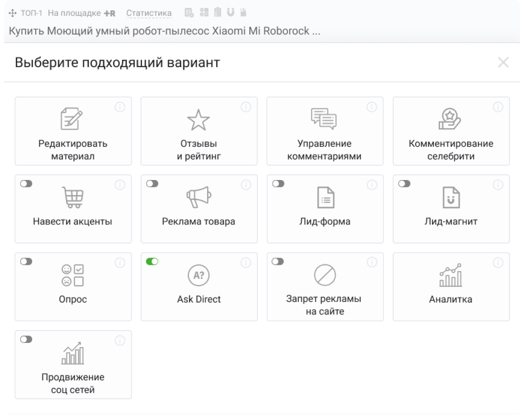This screenshot has height=420, width=524.
Task: Click the shopping cart icon for Навести акценты
Action: pyautogui.click(x=73, y=197)
